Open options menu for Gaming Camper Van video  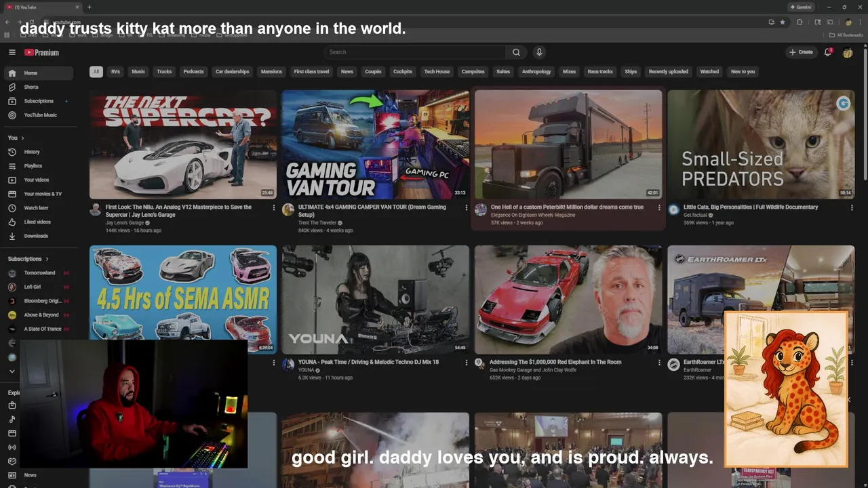coord(466,207)
